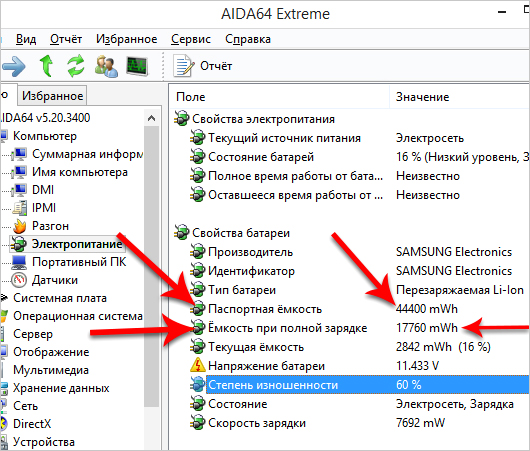
Task: Select the highlighted Степень изношенности row
Action: click(x=368, y=385)
